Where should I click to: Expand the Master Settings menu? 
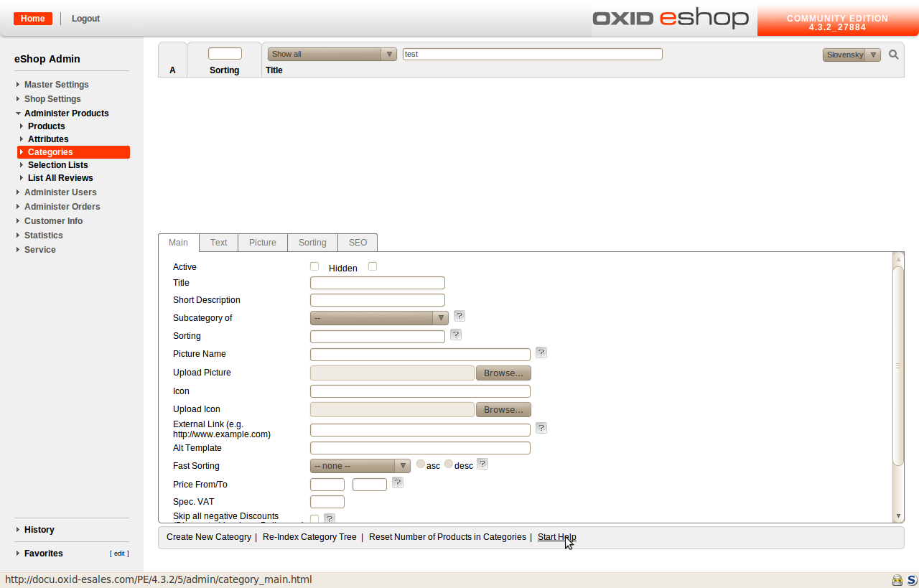(56, 85)
